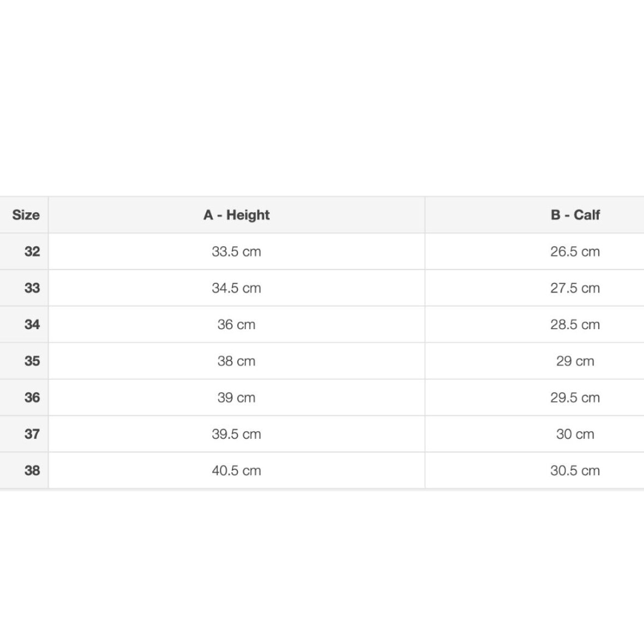Image resolution: width=644 pixels, height=644 pixels.
Task: Select the size 37 row label
Action: [x=32, y=434]
